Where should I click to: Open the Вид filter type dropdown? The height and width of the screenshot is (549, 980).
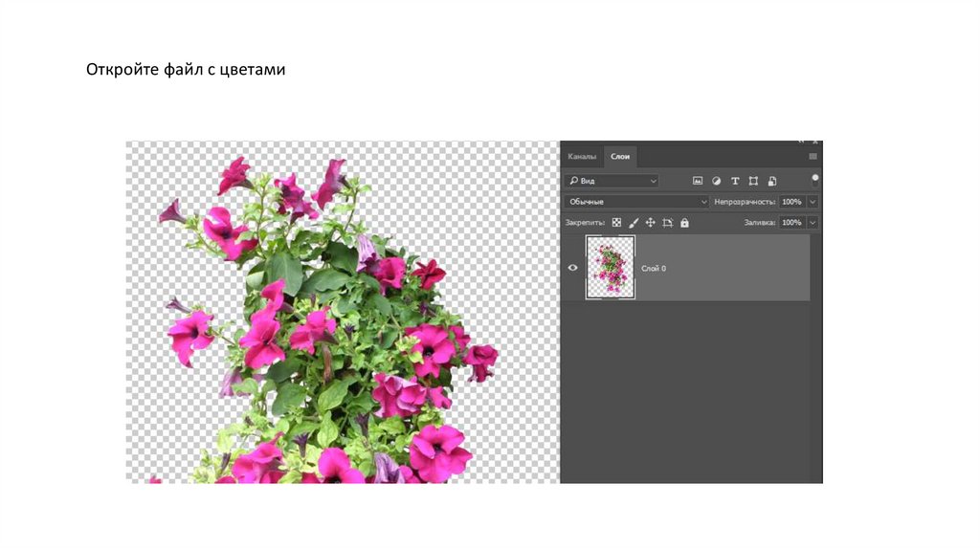[612, 181]
